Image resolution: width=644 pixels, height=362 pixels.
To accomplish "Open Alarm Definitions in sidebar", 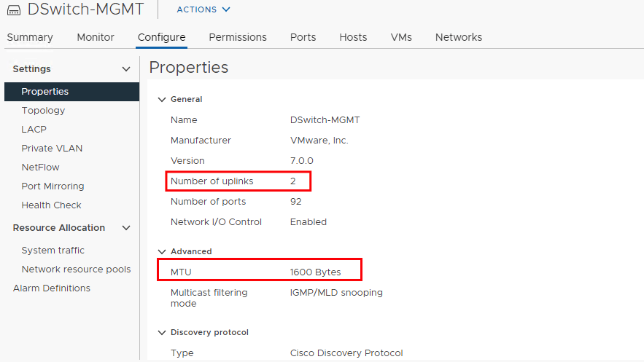I will pos(51,288).
